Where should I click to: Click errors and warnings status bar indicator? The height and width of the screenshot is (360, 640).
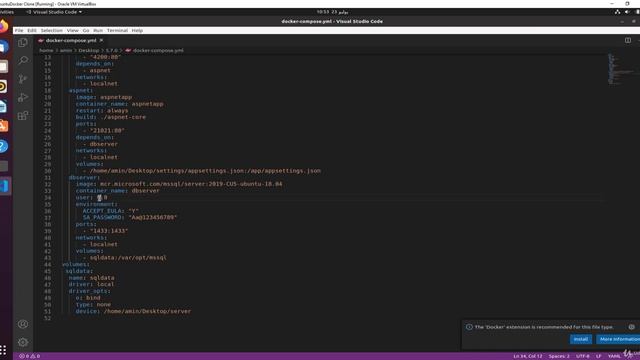[x=29, y=356]
